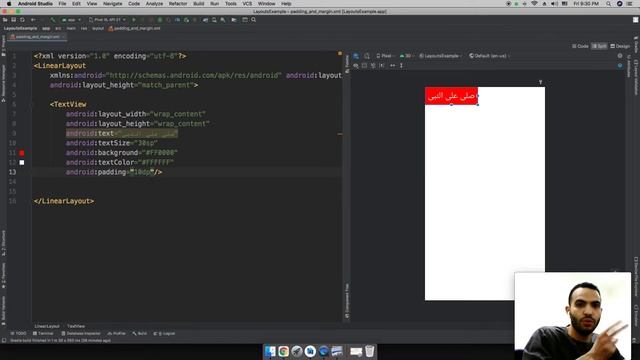This screenshot has height=360, width=640.
Task: Open the Pixel device dropdown in the preview
Action: 385,56
